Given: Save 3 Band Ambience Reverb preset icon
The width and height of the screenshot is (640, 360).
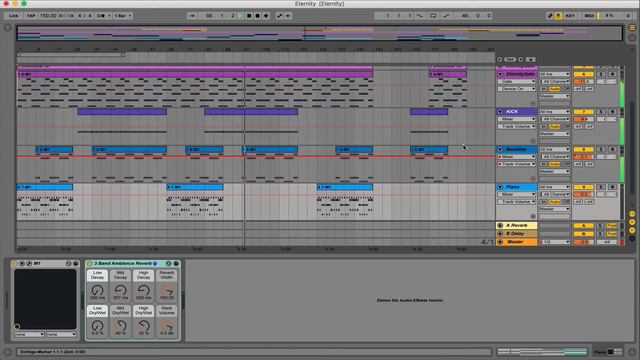Looking at the screenshot, I should point(176,264).
